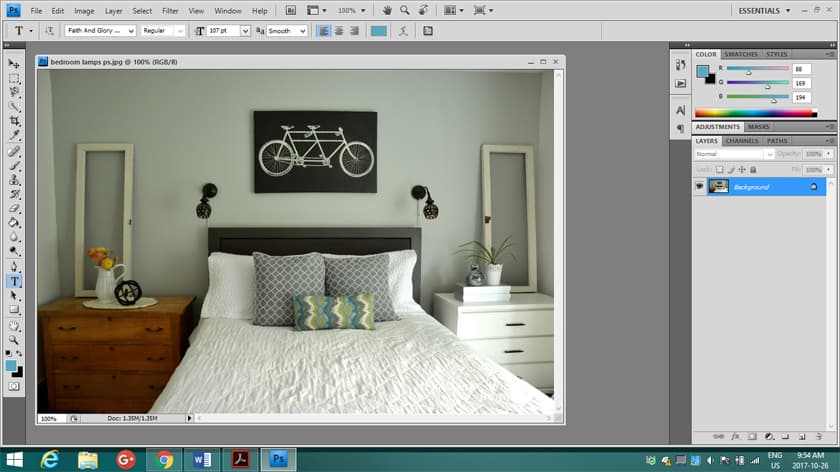840x472 pixels.
Task: Select the Move tool
Action: coord(14,64)
